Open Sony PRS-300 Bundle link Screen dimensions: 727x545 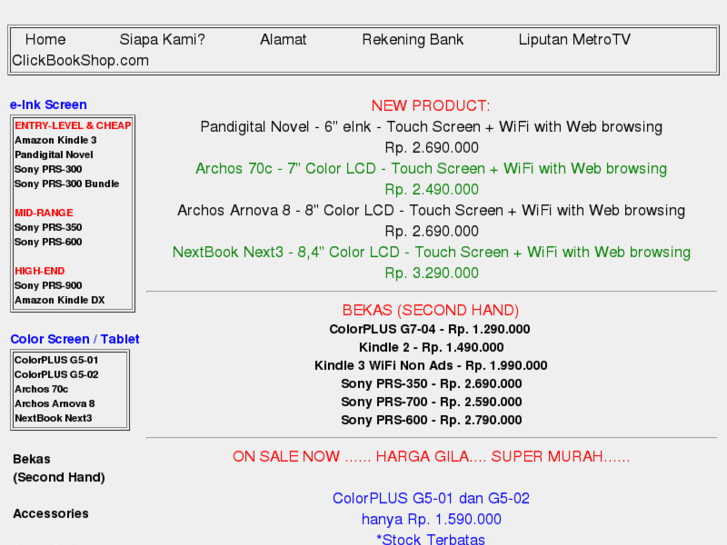pyautogui.click(x=67, y=184)
